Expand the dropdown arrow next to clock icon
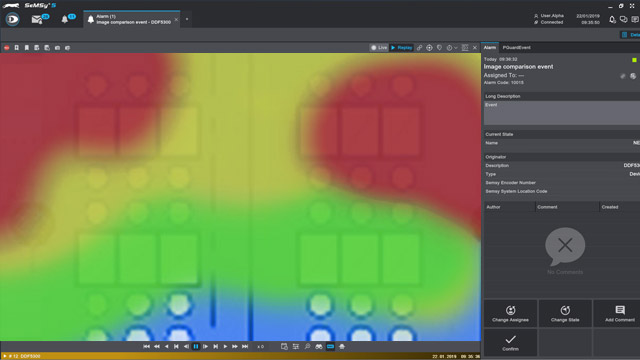Viewport: 640px width, 360px height. click(456, 48)
